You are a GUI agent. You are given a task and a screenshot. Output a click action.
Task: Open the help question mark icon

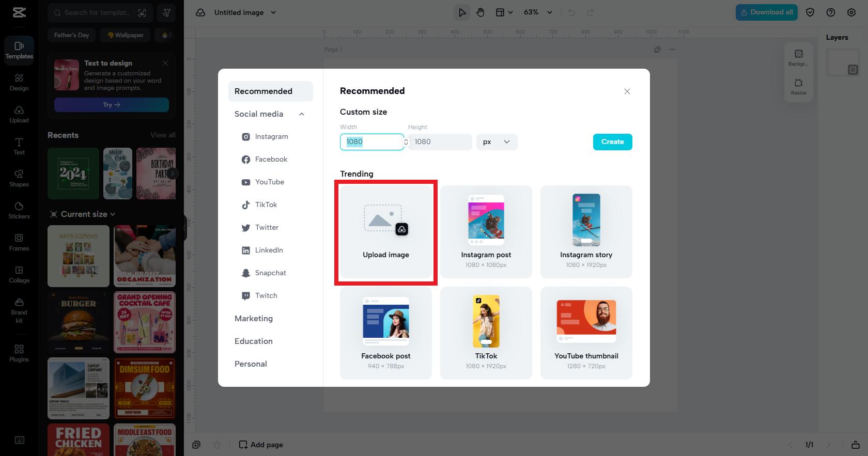click(x=831, y=12)
